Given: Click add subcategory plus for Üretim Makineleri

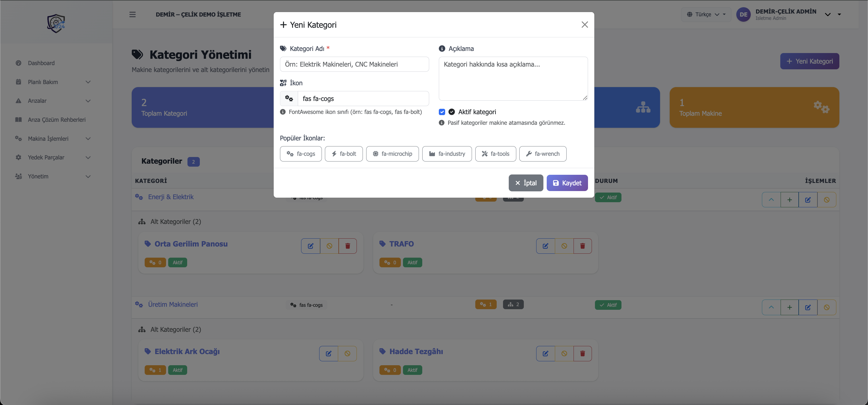Looking at the screenshot, I should pyautogui.click(x=790, y=307).
